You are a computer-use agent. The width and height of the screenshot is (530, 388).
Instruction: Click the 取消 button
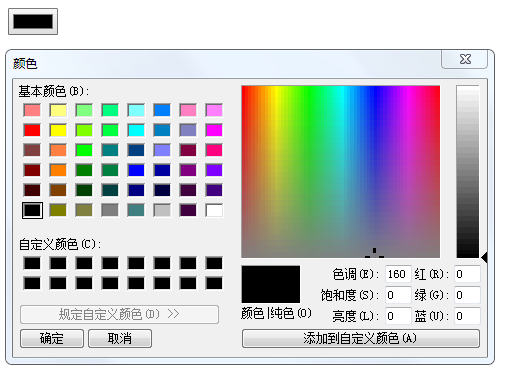(120, 338)
